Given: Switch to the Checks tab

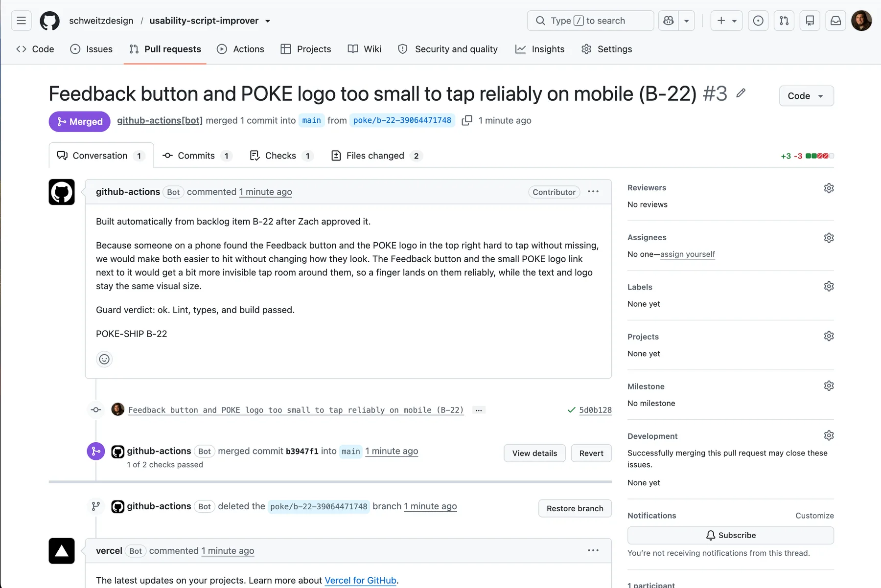Looking at the screenshot, I should 281,156.
